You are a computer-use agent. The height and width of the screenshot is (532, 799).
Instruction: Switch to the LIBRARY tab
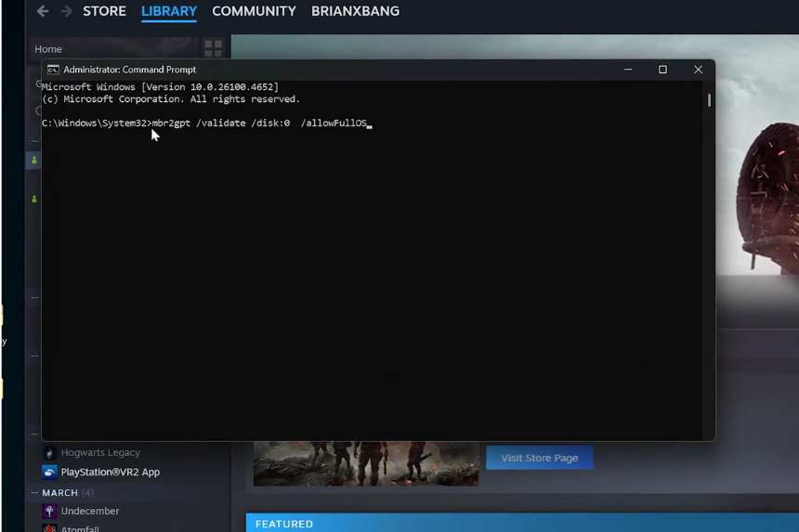pos(168,11)
